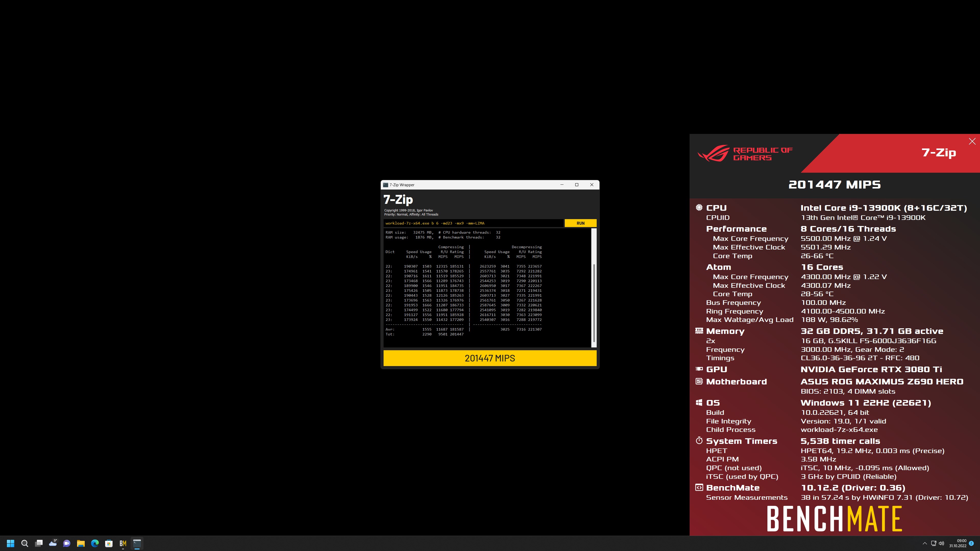The height and width of the screenshot is (551, 980).
Task: Click the BenchMate code icon in result panel
Action: [x=699, y=487]
